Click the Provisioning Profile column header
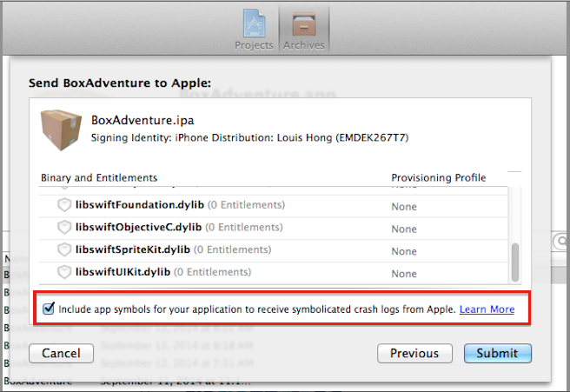Image resolution: width=570 pixels, height=392 pixels. (439, 177)
